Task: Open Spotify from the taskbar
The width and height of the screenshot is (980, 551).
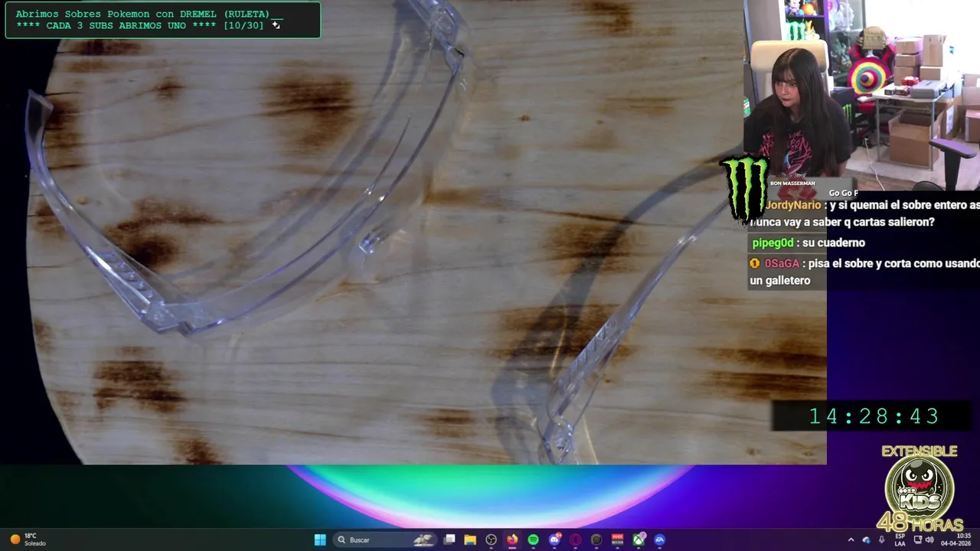Action: tap(533, 540)
